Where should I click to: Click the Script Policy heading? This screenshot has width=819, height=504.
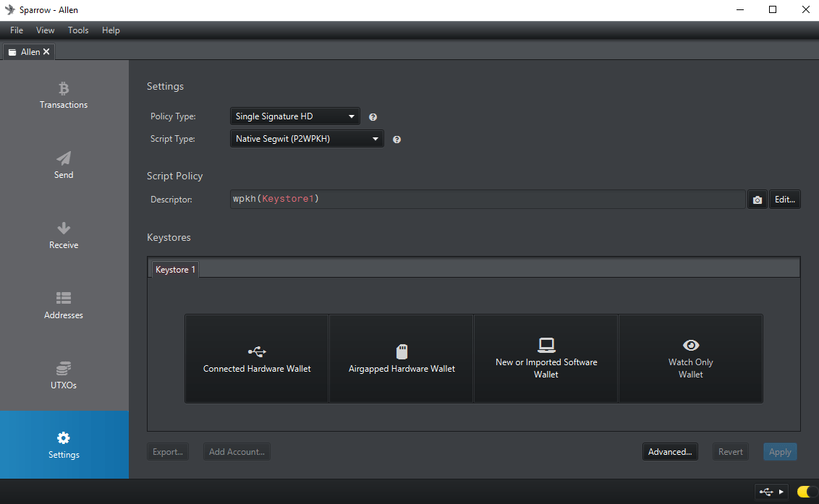(174, 176)
